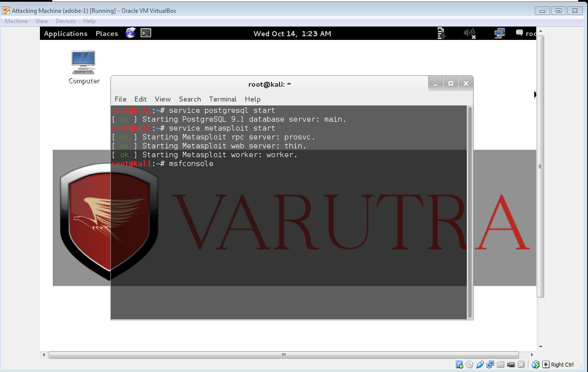Open the terminal File menu
The image size is (588, 372).
(120, 99)
